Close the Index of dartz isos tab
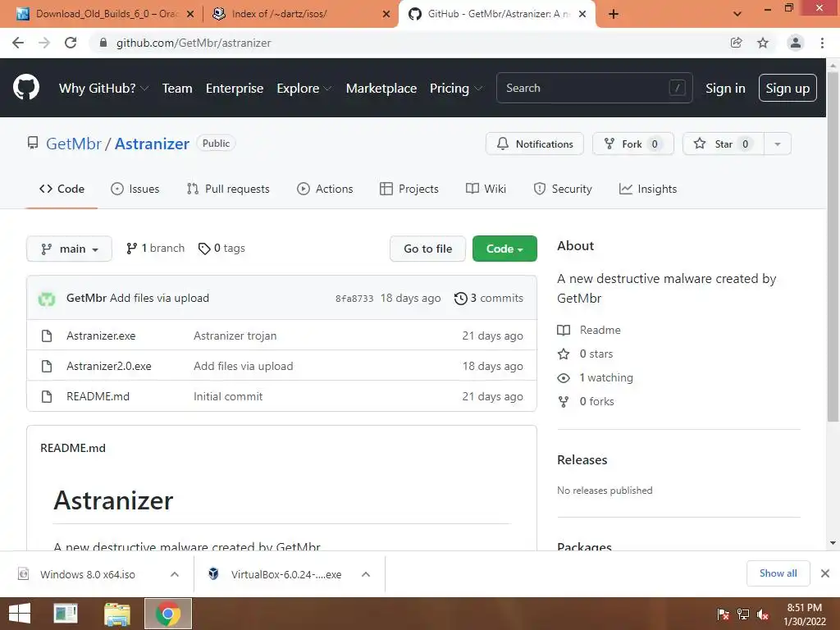The width and height of the screenshot is (840, 630). (x=386, y=14)
